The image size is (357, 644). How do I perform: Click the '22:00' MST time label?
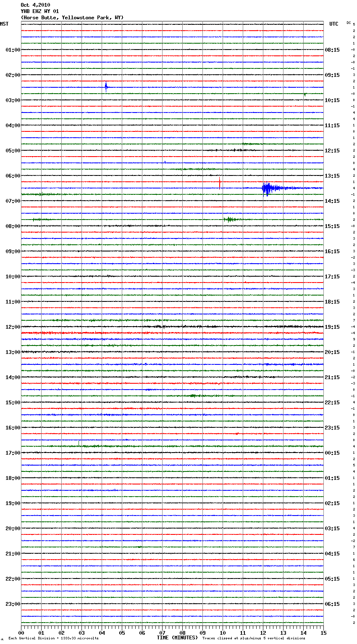[13, 579]
